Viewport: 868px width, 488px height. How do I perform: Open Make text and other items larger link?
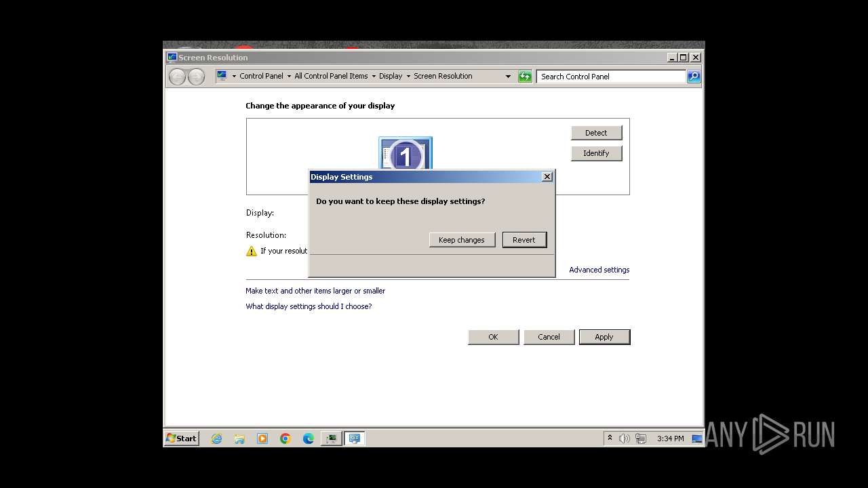coord(315,291)
